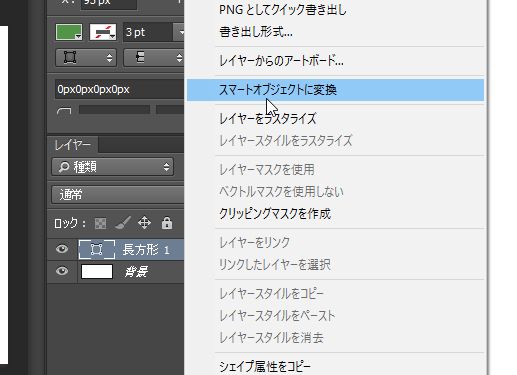
Task: Choose PNG としてクイック書き出し from context menu
Action: point(283,10)
